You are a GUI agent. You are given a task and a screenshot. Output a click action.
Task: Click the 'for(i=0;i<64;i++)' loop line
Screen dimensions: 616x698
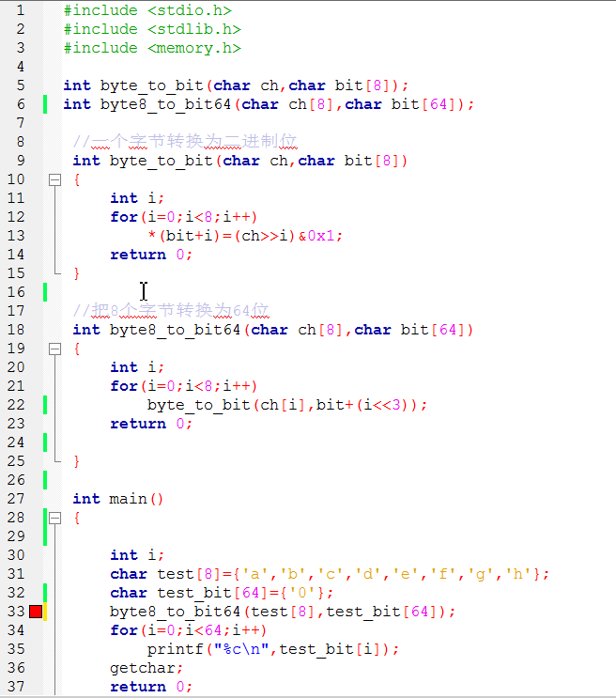189,630
